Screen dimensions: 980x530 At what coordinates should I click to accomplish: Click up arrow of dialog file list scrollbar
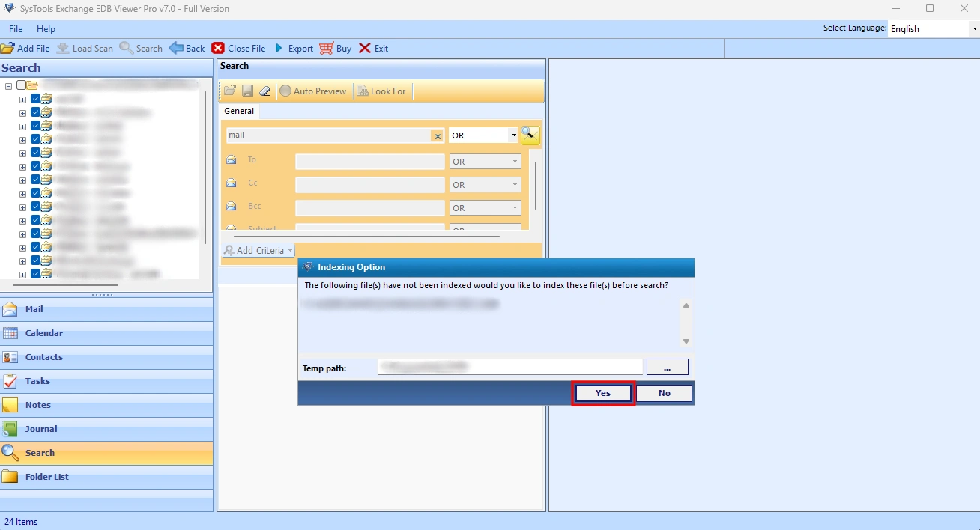click(x=686, y=305)
